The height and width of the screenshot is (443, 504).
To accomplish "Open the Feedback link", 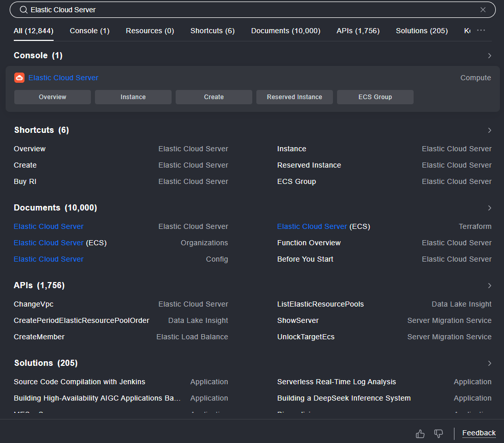I will [x=478, y=433].
